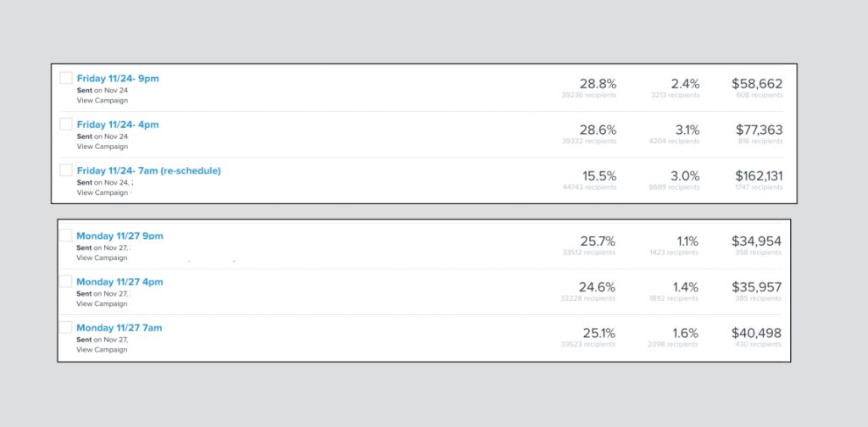Click the 28.8% open rate value
This screenshot has height=427, width=868.
click(598, 84)
